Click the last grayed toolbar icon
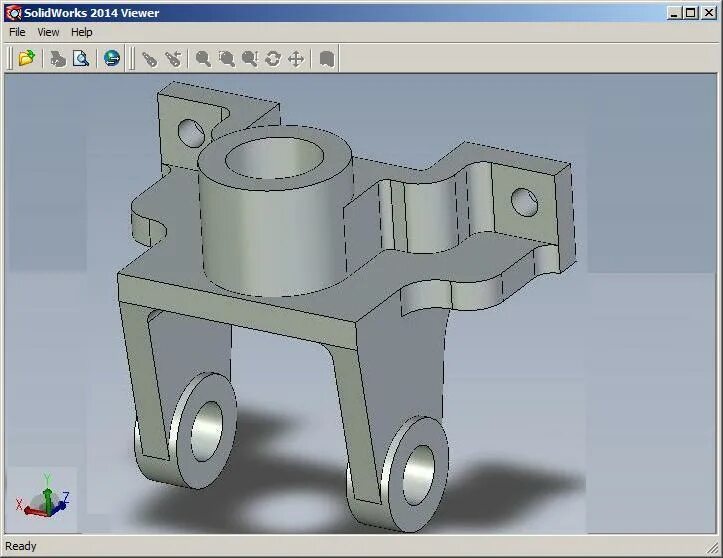723x558 pixels. click(326, 59)
